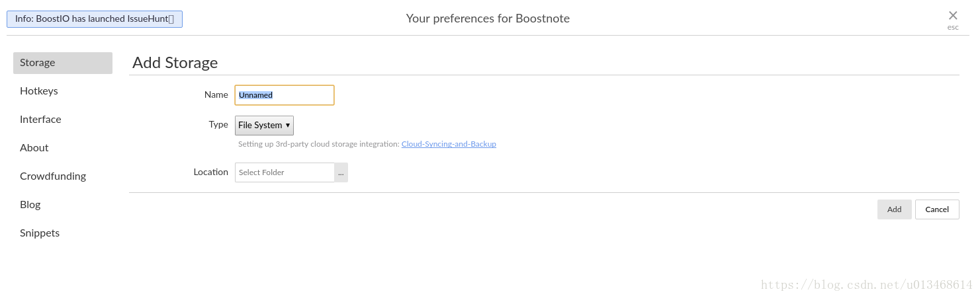
Task: Open the About section
Action: point(34,148)
